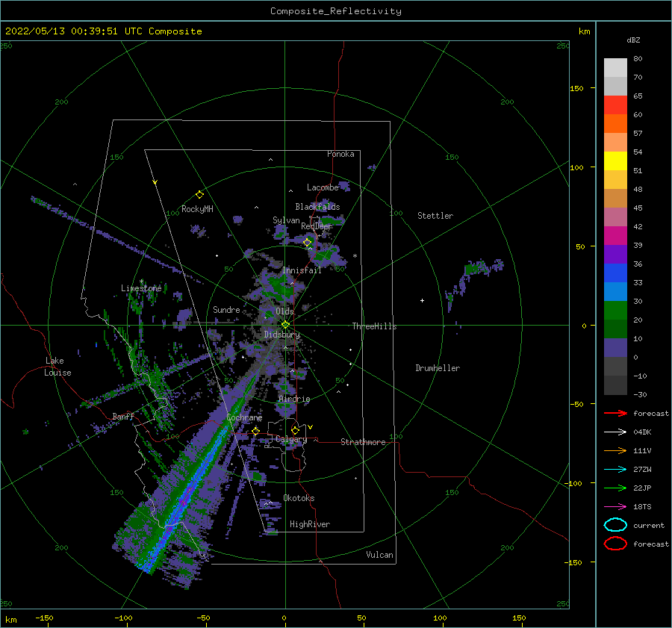Click the Vulcan town label
672x628 pixels.
coord(379,555)
